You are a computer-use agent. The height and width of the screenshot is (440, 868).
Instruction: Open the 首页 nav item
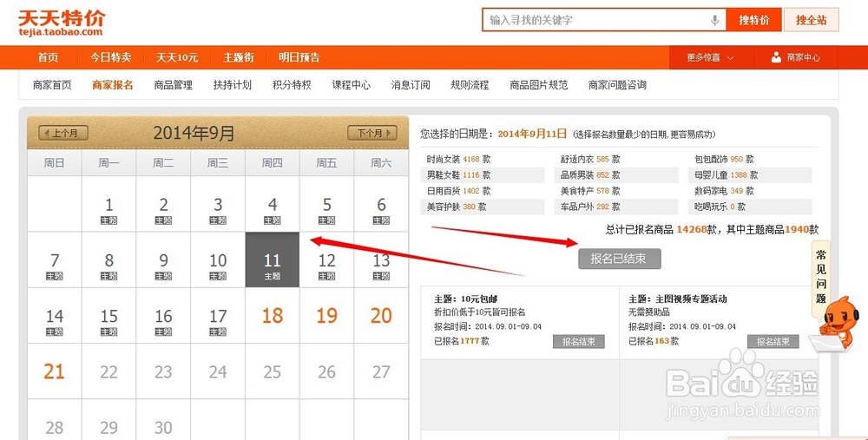pyautogui.click(x=48, y=57)
